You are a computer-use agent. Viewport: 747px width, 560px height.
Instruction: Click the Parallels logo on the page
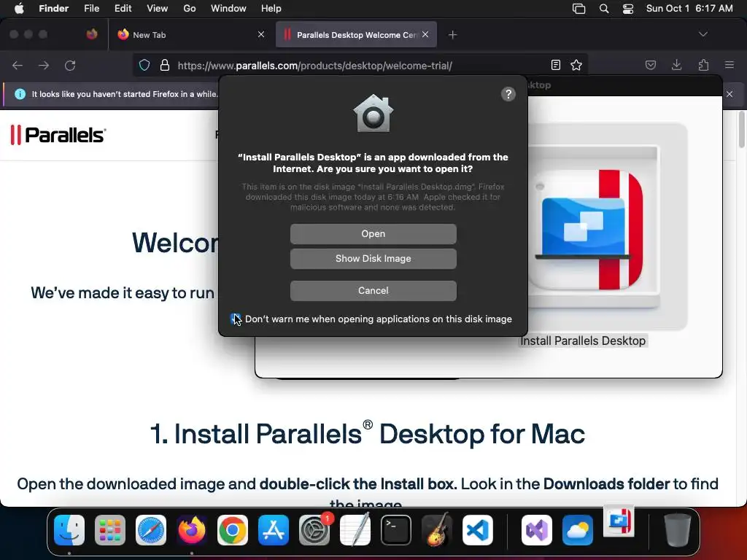(x=58, y=135)
